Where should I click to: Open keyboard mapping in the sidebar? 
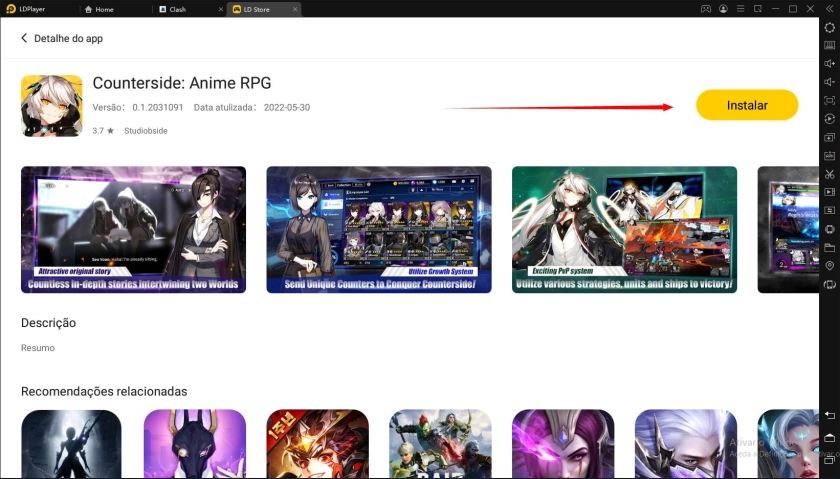[829, 45]
